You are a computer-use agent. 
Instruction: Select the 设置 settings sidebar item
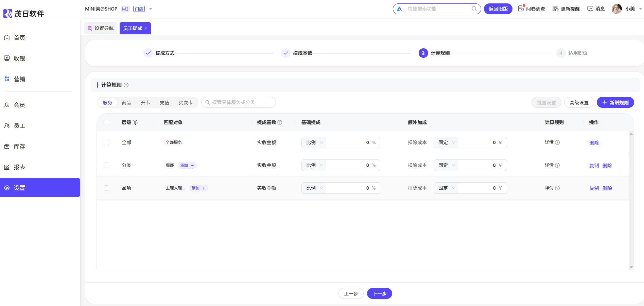(40, 188)
